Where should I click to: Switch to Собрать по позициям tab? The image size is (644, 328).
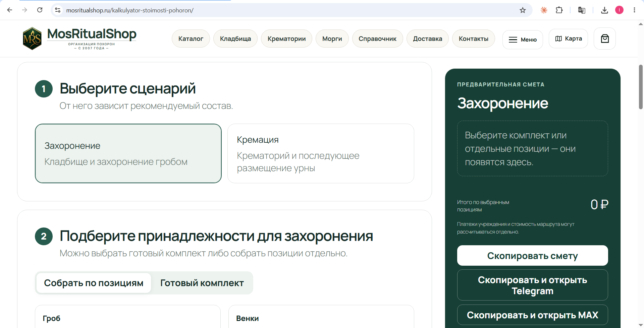tap(94, 283)
